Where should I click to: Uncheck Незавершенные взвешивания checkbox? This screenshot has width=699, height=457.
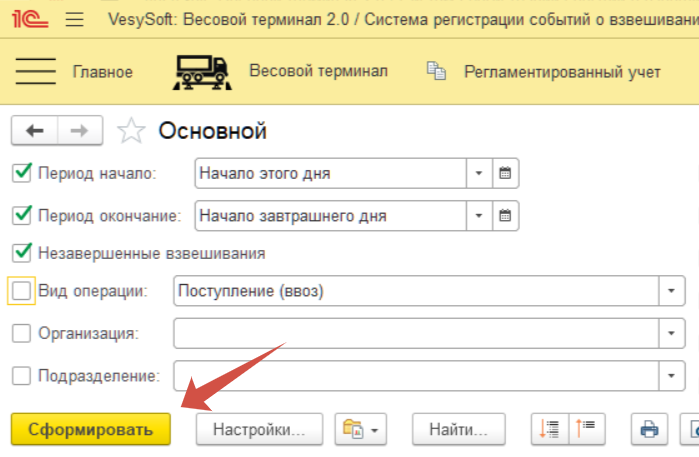click(x=22, y=253)
